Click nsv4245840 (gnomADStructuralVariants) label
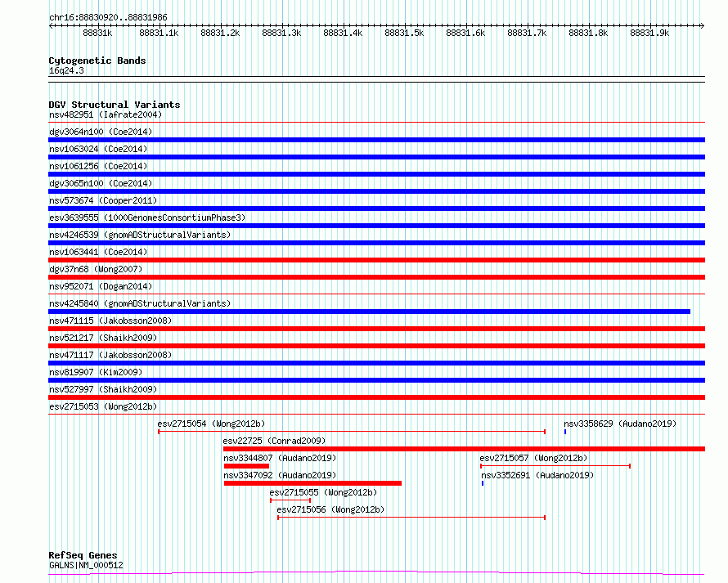The height and width of the screenshot is (583, 728). [140, 303]
